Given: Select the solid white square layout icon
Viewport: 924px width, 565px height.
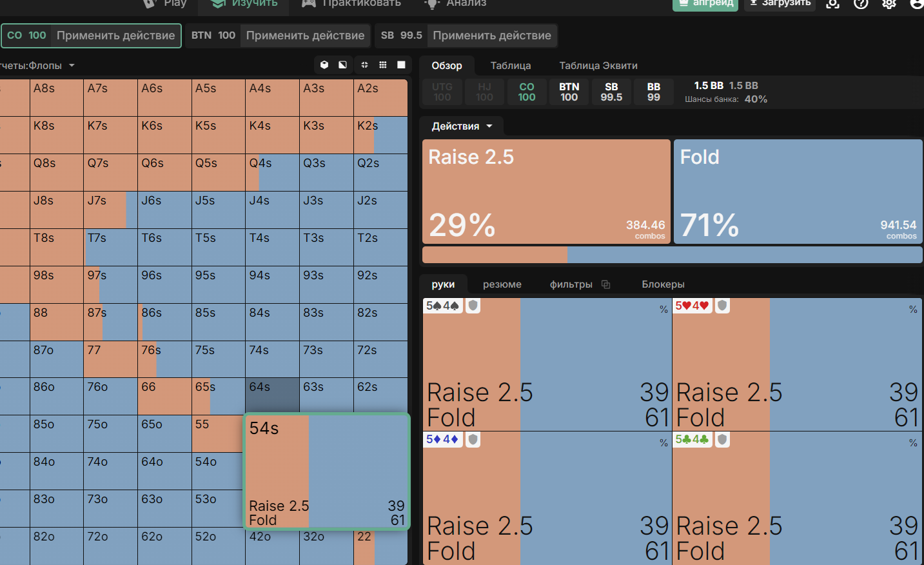Looking at the screenshot, I should point(401,64).
